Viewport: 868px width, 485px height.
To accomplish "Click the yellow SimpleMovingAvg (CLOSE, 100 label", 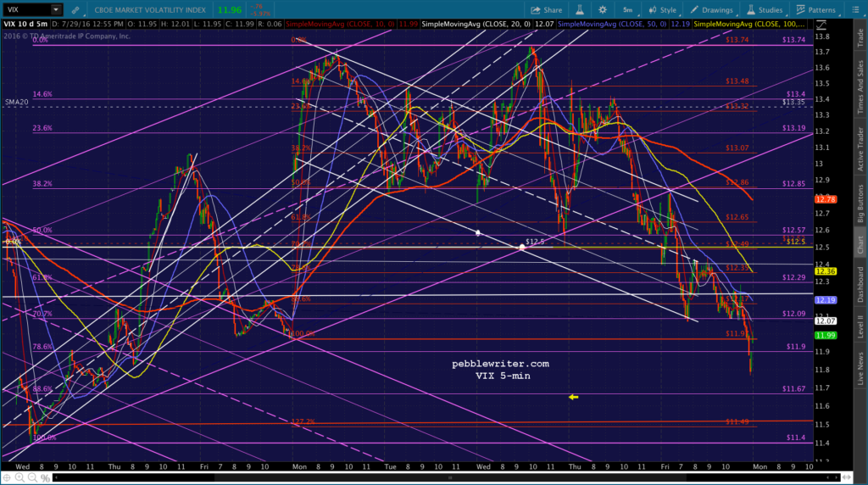I will point(749,25).
